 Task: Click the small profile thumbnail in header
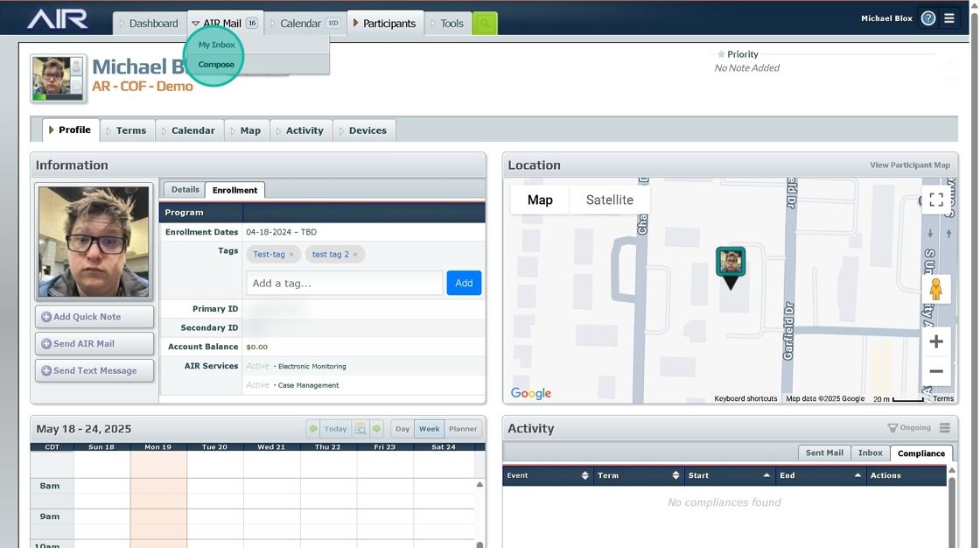58,78
